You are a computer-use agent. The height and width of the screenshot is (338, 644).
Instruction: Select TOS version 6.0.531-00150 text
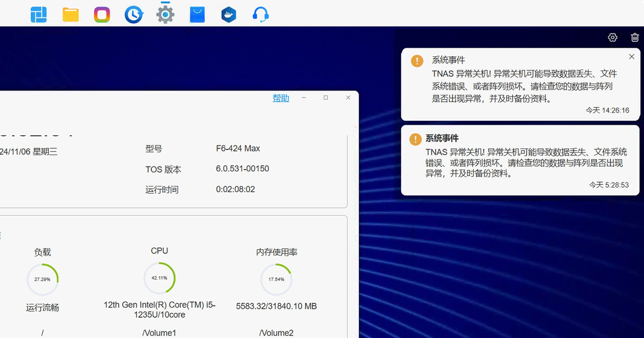click(243, 168)
